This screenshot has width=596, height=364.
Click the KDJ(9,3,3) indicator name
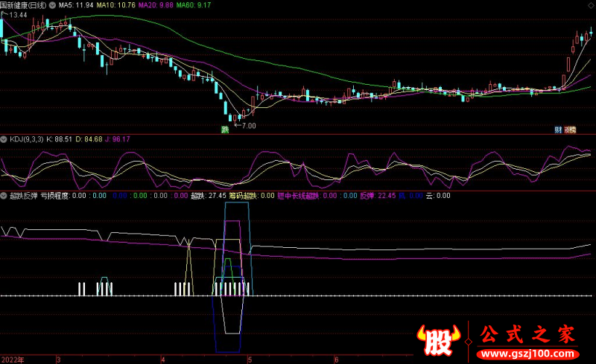(x=27, y=139)
